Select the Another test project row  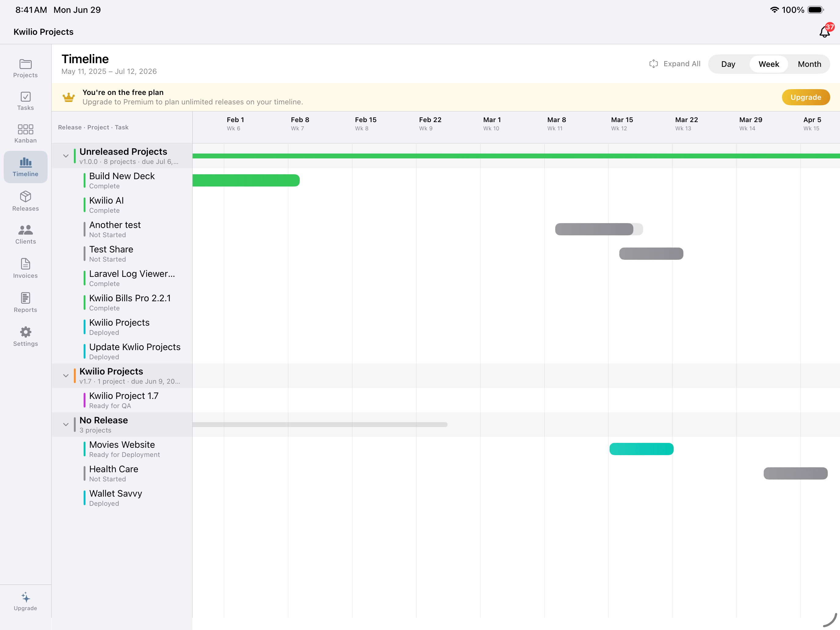click(x=122, y=229)
